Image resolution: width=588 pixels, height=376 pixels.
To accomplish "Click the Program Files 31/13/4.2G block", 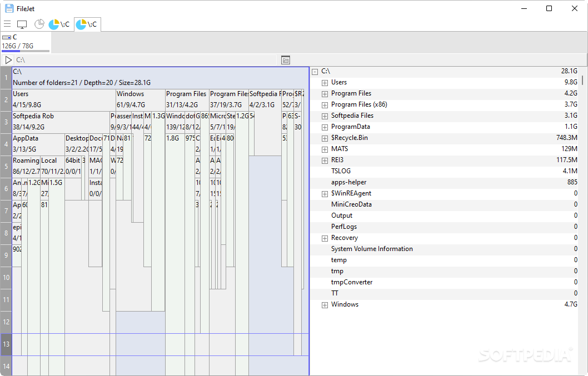I will point(187,100).
